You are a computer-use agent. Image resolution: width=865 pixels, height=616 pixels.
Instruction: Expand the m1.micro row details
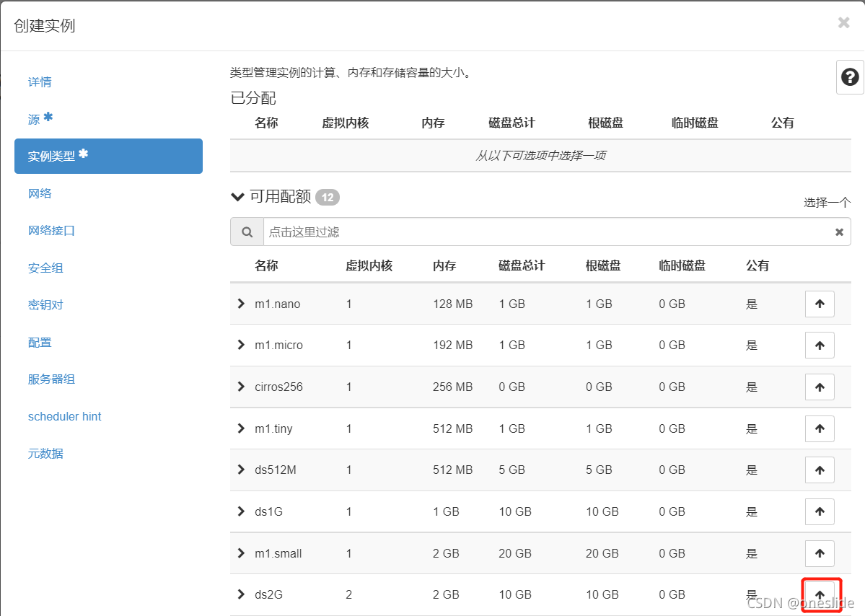(x=241, y=345)
